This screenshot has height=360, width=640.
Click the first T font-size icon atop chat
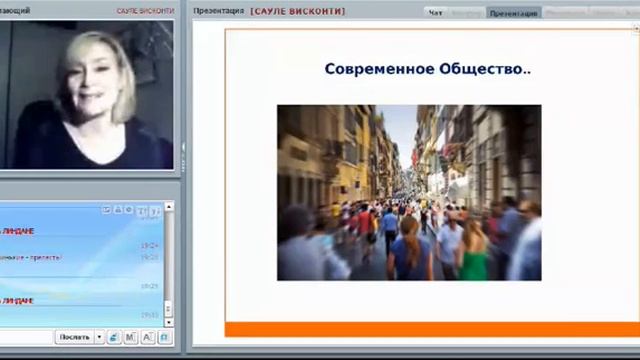[142, 211]
